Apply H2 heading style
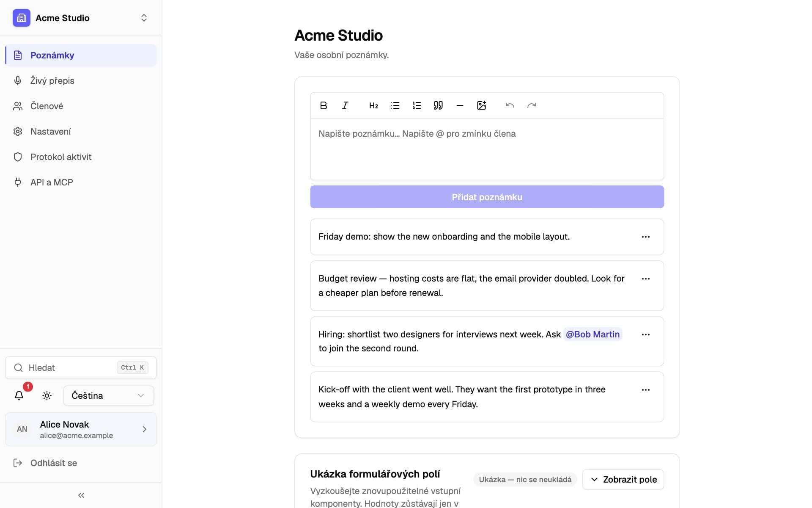The width and height of the screenshot is (812, 508). [x=373, y=105]
